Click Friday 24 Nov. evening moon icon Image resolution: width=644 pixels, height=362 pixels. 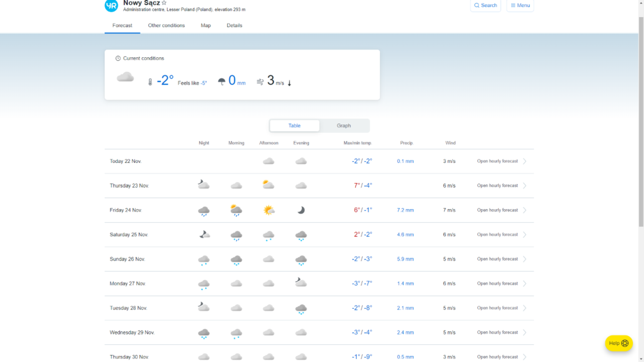coord(301,210)
